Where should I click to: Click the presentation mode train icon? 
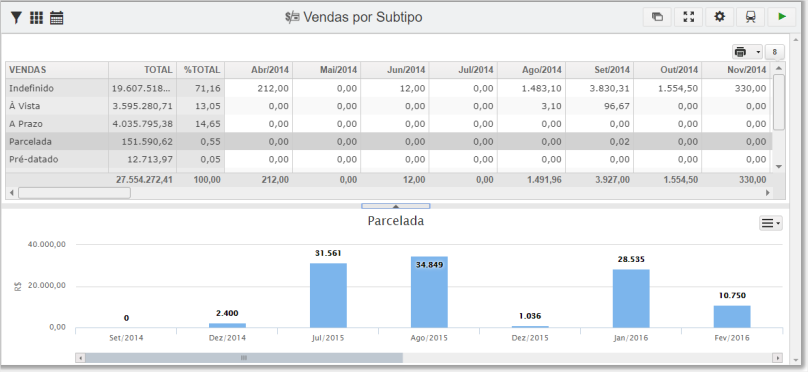(750, 17)
